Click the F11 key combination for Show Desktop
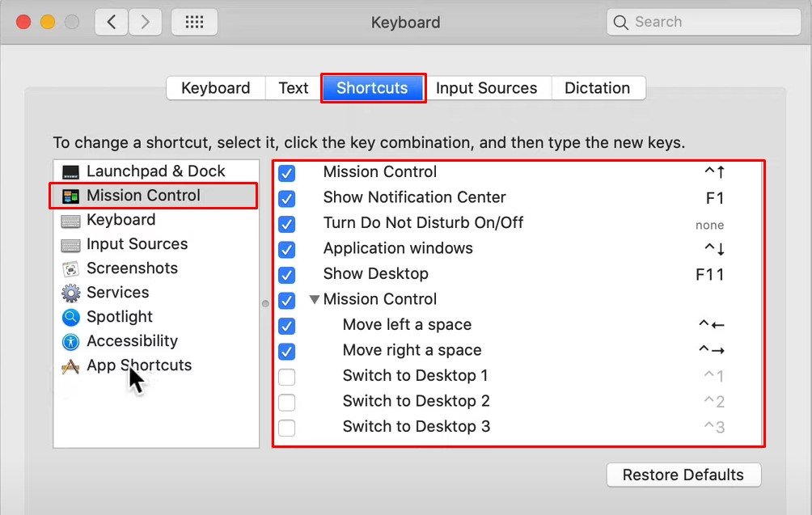Viewport: 812px width, 515px height. point(709,274)
